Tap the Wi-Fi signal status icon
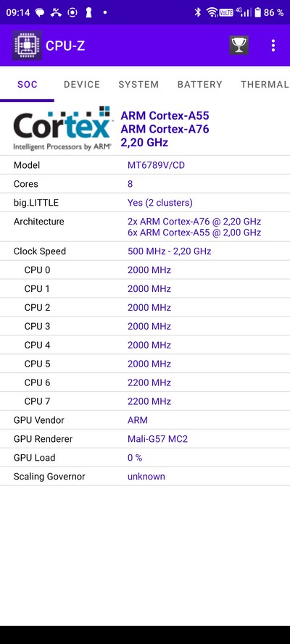This screenshot has height=644, width=290. [x=212, y=12]
